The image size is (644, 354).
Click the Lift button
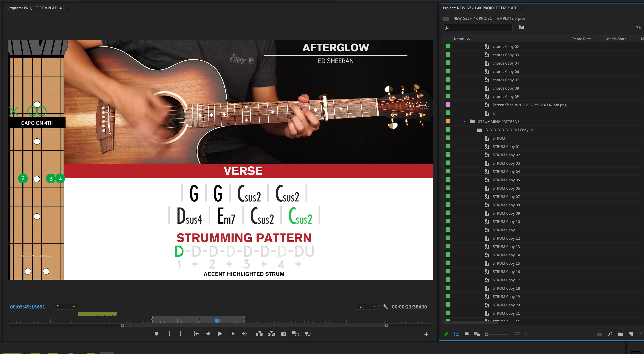[259, 334]
